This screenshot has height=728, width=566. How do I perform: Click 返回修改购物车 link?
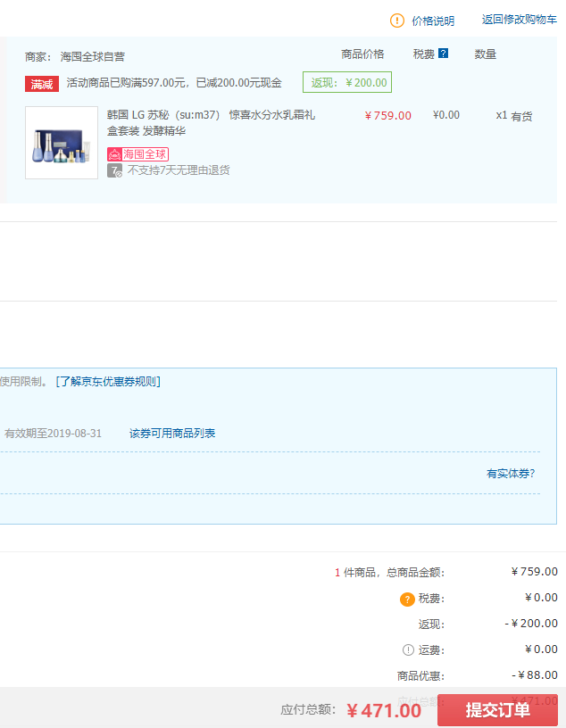pyautogui.click(x=519, y=20)
